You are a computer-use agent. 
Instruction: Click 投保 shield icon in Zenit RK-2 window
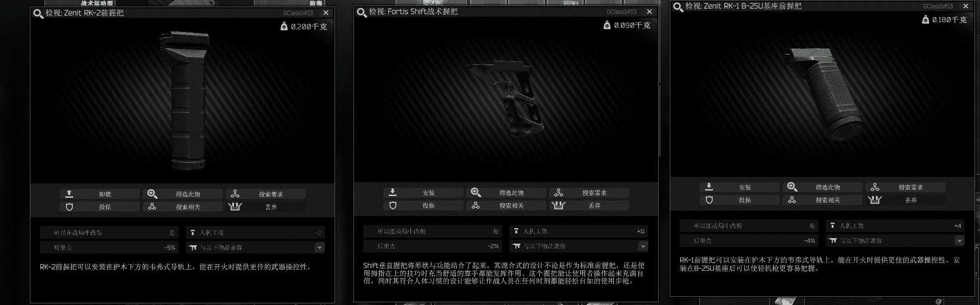click(69, 207)
